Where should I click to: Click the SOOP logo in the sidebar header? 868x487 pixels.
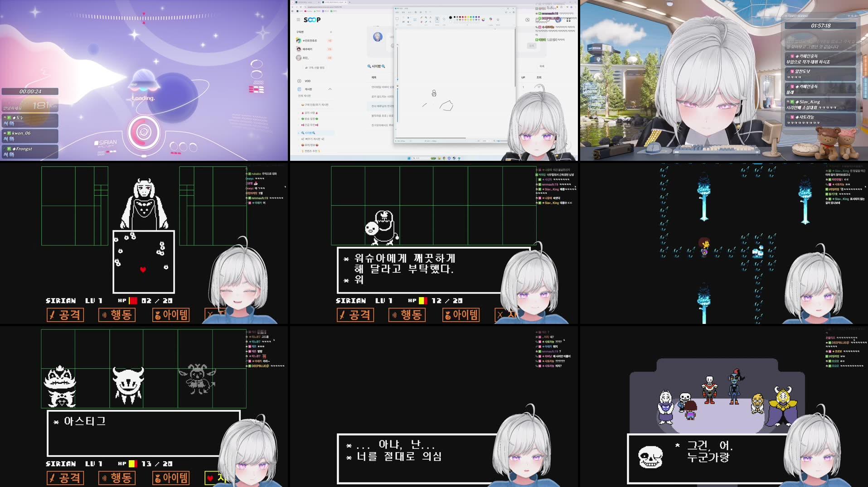click(x=312, y=20)
